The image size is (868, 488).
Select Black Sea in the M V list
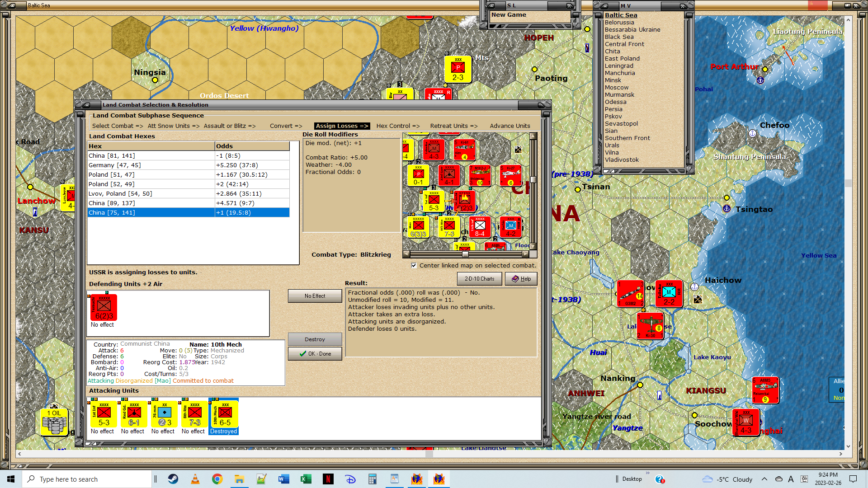click(619, 37)
